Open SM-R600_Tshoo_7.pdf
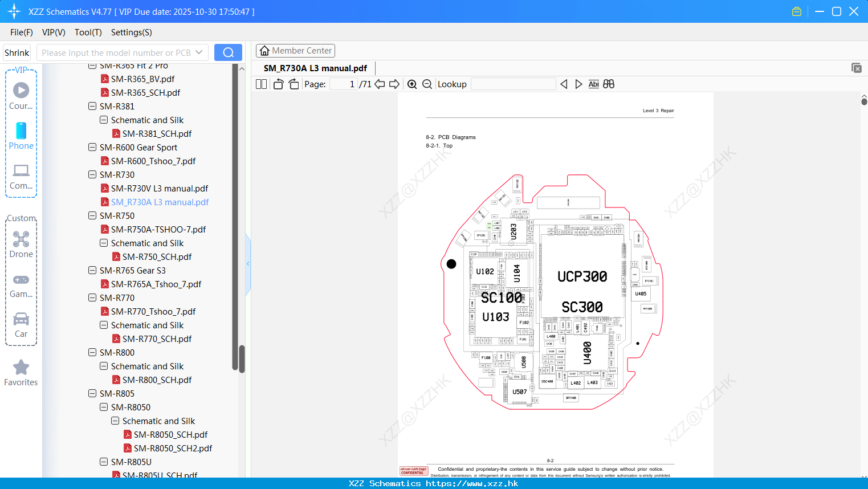The image size is (868, 489). [x=153, y=161]
